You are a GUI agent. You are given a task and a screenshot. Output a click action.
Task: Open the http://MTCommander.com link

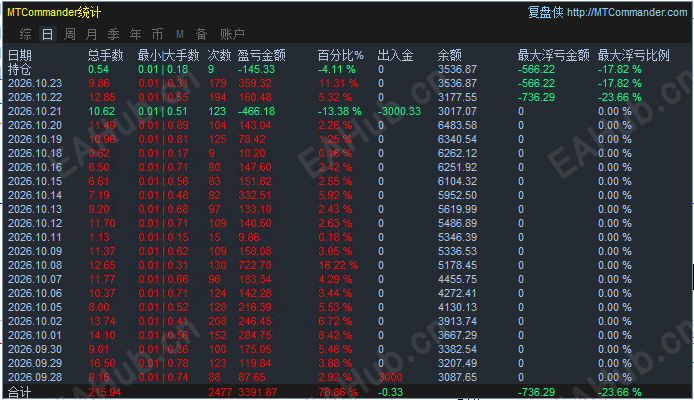coord(627,12)
